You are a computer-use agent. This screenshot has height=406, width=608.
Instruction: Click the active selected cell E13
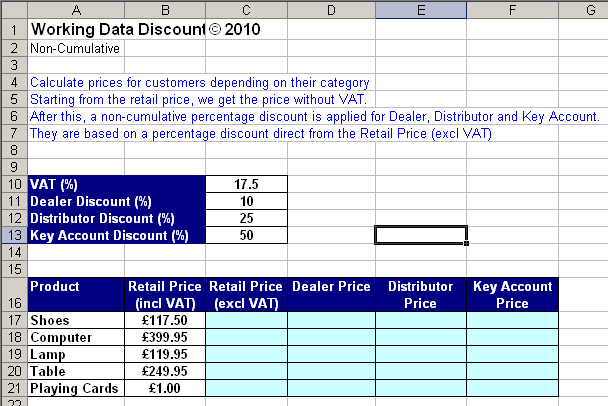pyautogui.click(x=421, y=235)
